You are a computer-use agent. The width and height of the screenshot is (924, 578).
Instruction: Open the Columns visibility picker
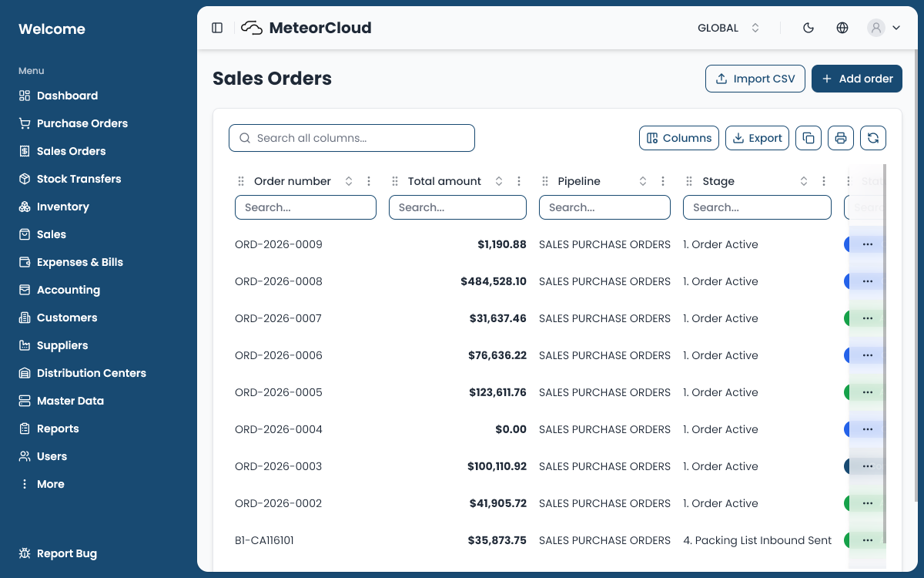coord(679,138)
